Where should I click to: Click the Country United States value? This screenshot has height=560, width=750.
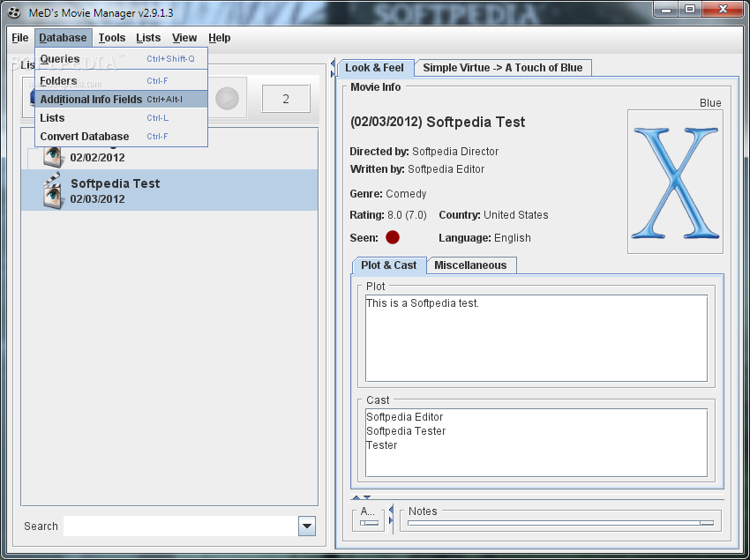tap(515, 215)
